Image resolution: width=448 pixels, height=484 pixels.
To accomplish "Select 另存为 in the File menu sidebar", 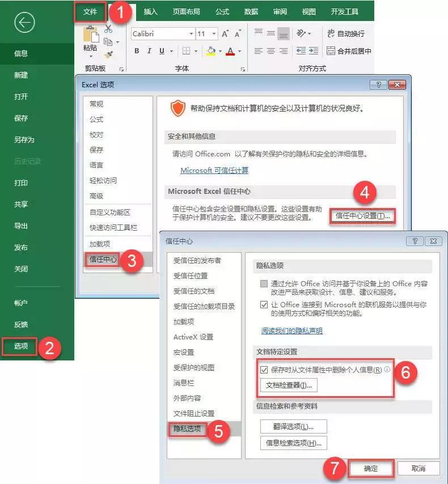I will click(x=24, y=139).
